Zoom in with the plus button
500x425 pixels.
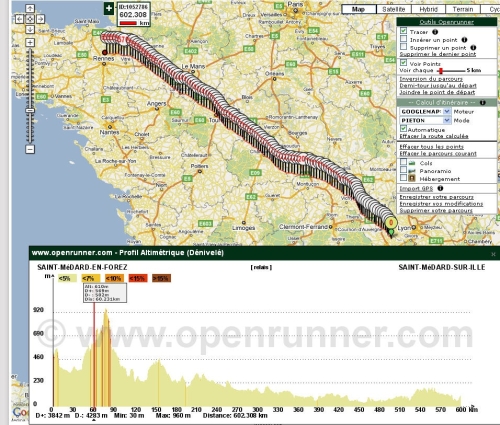point(30,42)
